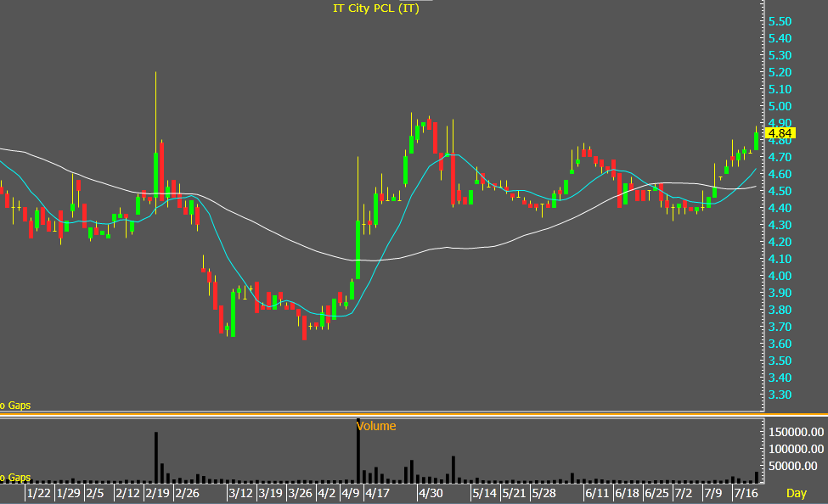Click the 2/19 date label
Image resolution: width=828 pixels, height=504 pixels.
tap(157, 494)
